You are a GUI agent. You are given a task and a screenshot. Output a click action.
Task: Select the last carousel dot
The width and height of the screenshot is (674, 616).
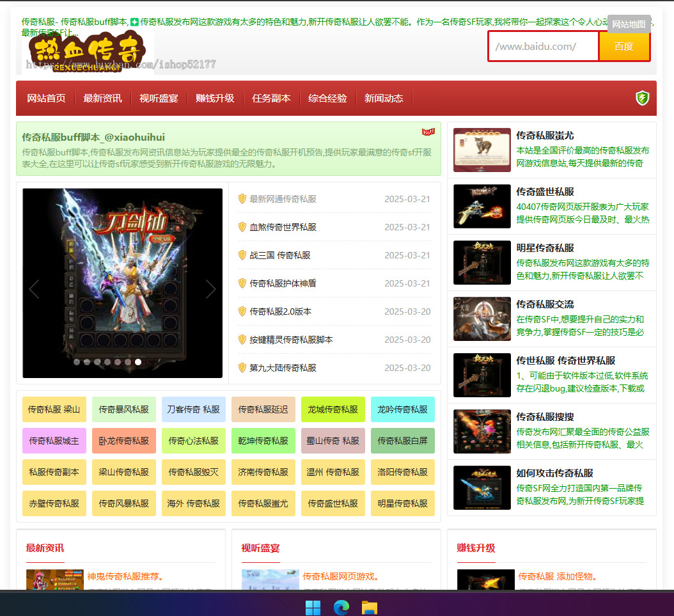coord(138,362)
